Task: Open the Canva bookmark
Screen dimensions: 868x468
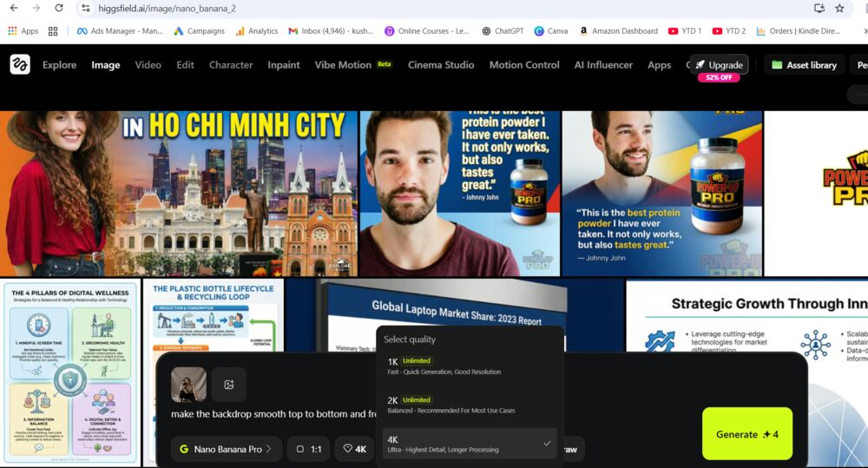Action: coord(551,31)
